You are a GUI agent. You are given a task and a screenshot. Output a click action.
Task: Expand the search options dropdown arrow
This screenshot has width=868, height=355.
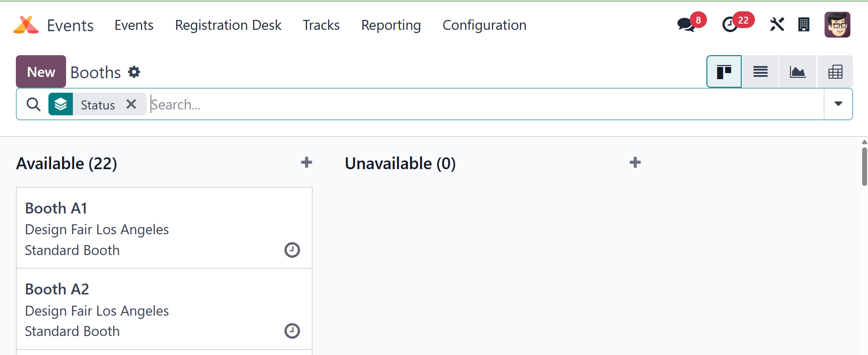838,104
